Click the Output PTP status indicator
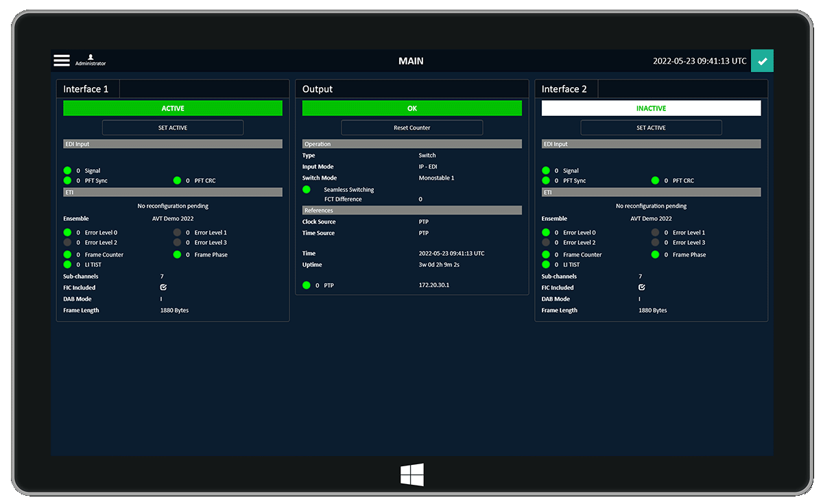This screenshot has width=823, height=504. pos(307,285)
